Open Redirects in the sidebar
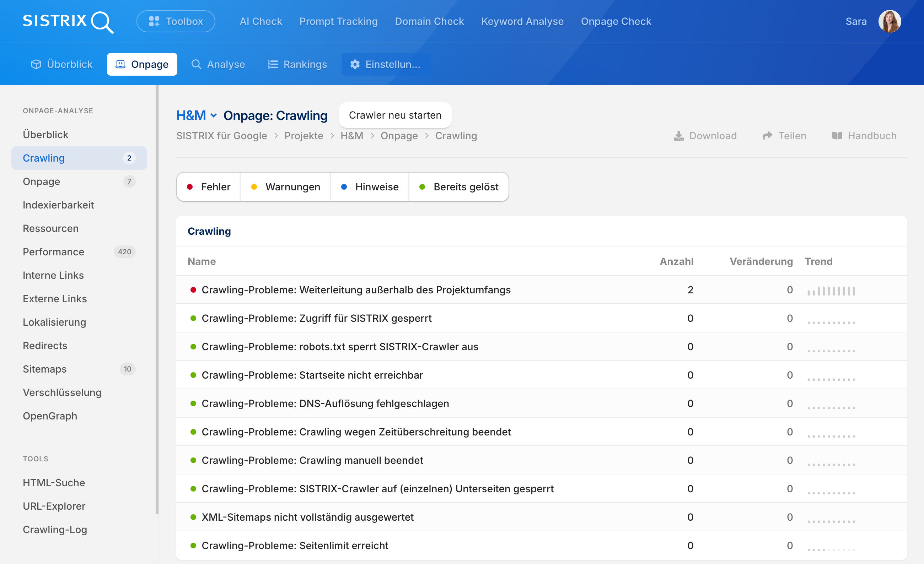The image size is (924, 564). 79,345
